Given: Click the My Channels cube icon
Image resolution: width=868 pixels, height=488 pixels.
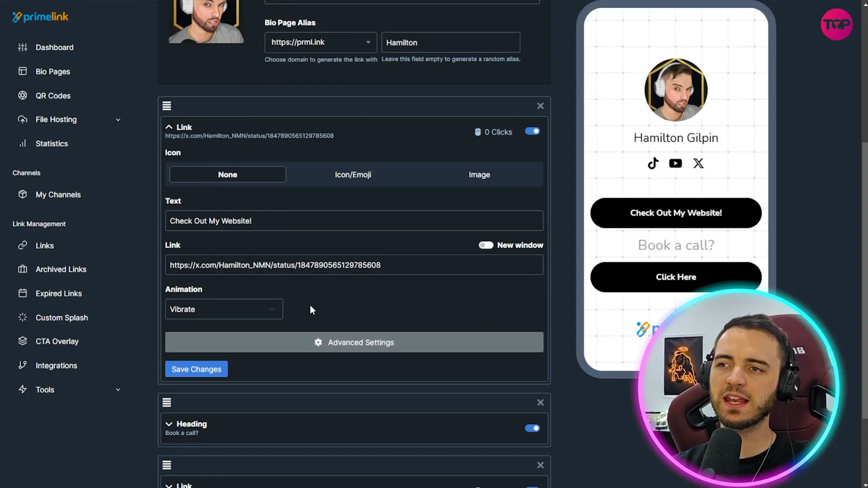Looking at the screenshot, I should click(23, 194).
